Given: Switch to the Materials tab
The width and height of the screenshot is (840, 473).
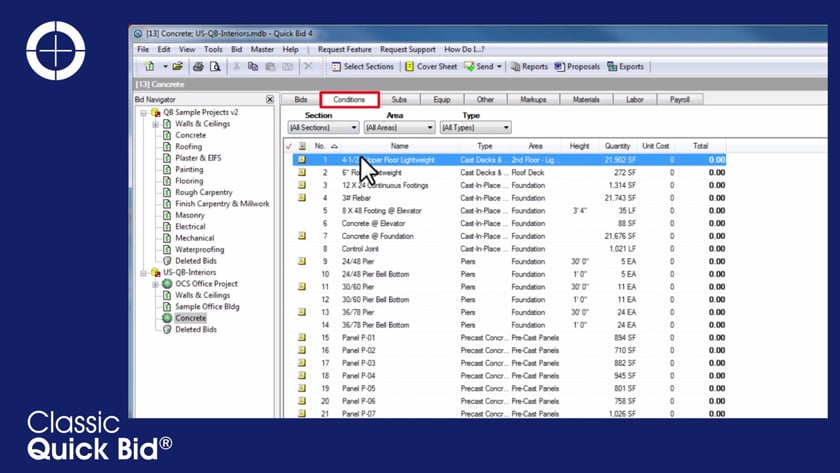Looking at the screenshot, I should click(586, 100).
